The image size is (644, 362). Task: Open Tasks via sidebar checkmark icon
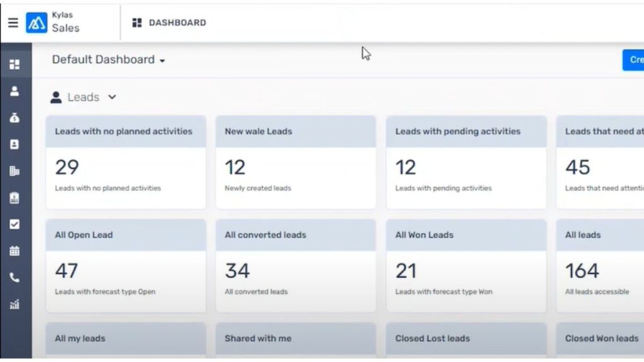pyautogui.click(x=14, y=224)
